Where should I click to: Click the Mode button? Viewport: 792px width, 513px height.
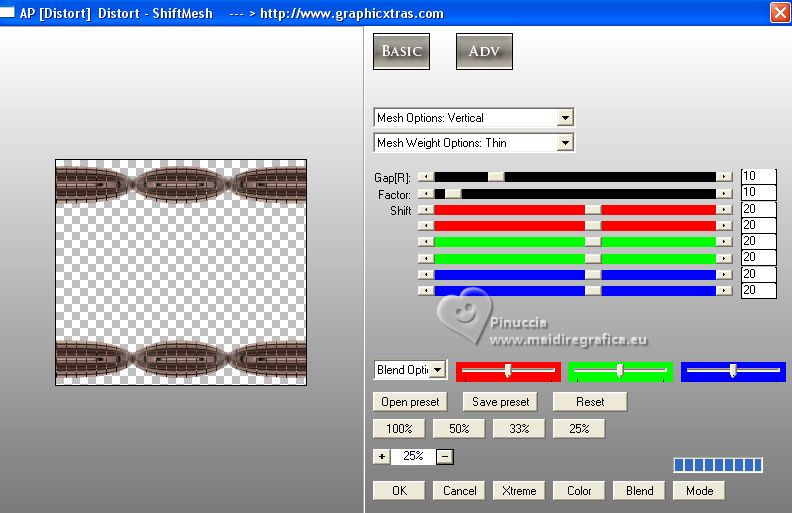pos(699,491)
